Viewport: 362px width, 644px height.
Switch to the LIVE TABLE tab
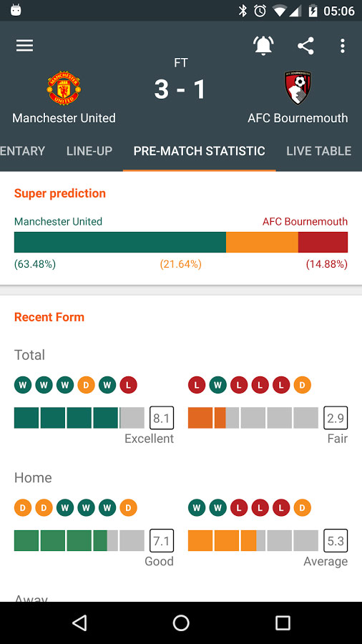[319, 151]
